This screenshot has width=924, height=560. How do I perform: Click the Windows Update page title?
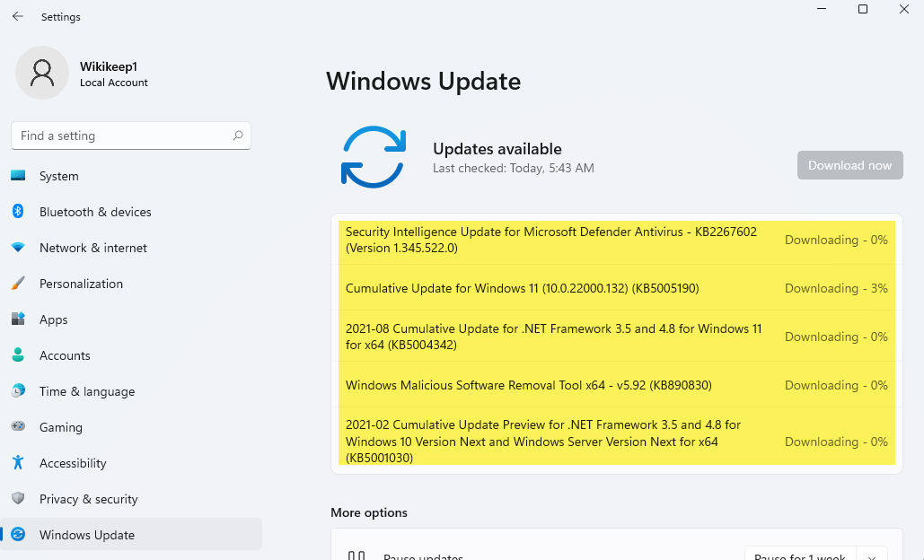pos(423,81)
